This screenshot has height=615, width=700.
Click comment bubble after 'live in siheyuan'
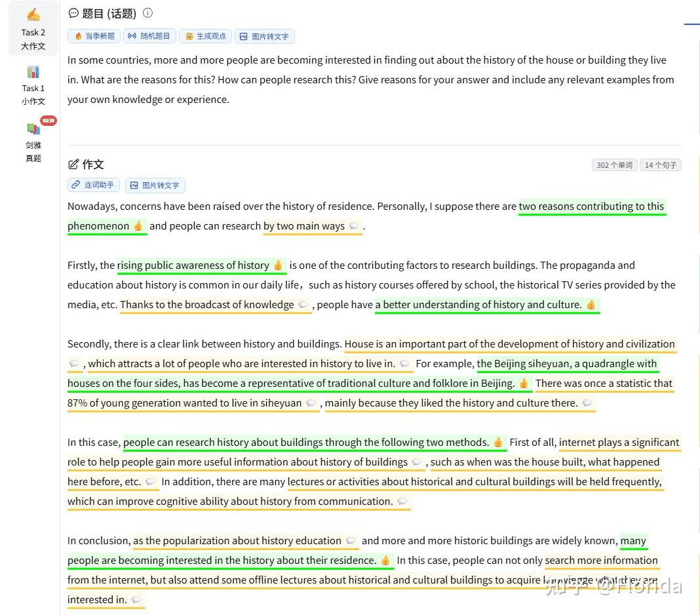point(311,403)
